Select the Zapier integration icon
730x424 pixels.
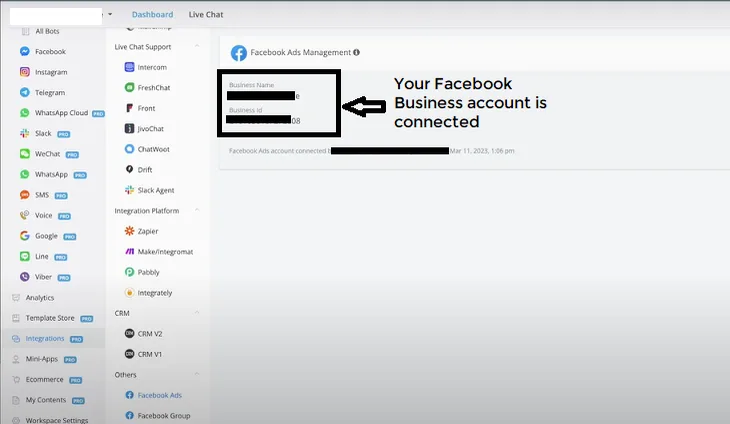(x=129, y=231)
